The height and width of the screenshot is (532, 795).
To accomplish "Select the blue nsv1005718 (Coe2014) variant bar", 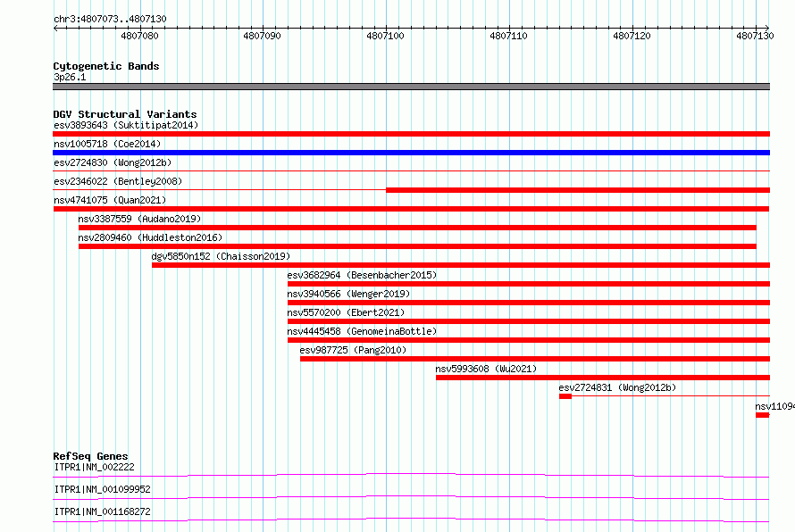I will (x=411, y=153).
